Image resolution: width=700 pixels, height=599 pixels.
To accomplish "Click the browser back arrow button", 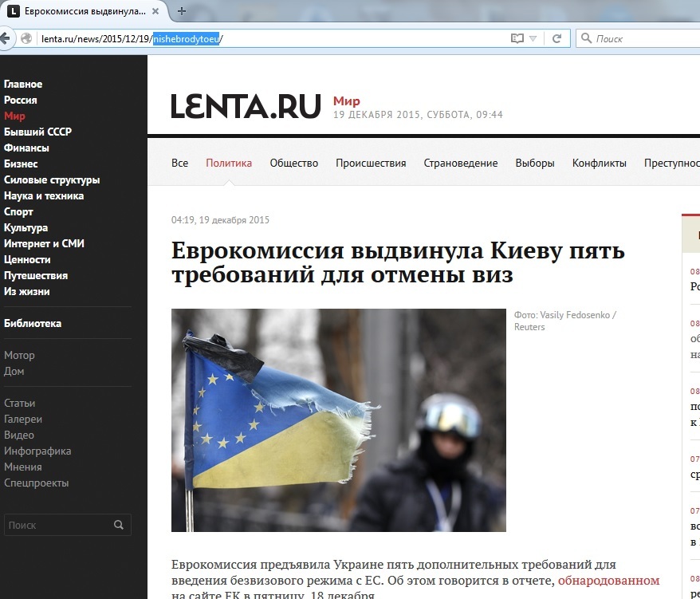I will point(6,38).
